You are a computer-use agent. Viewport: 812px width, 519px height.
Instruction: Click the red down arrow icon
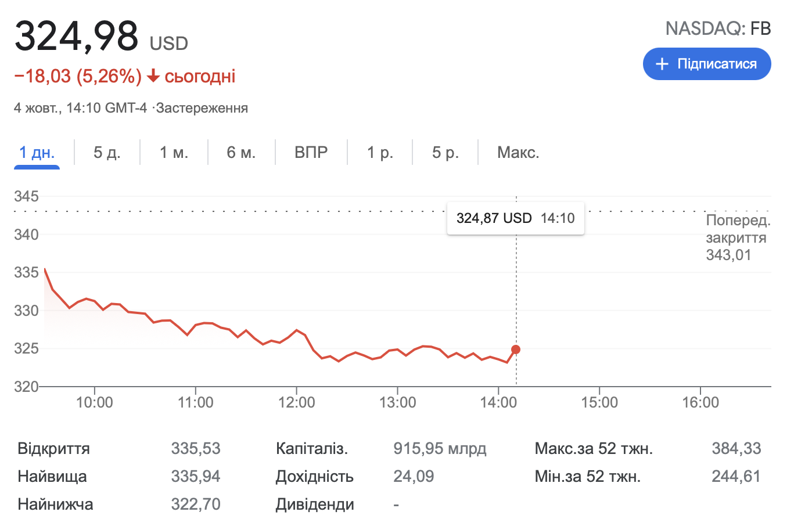click(x=153, y=76)
